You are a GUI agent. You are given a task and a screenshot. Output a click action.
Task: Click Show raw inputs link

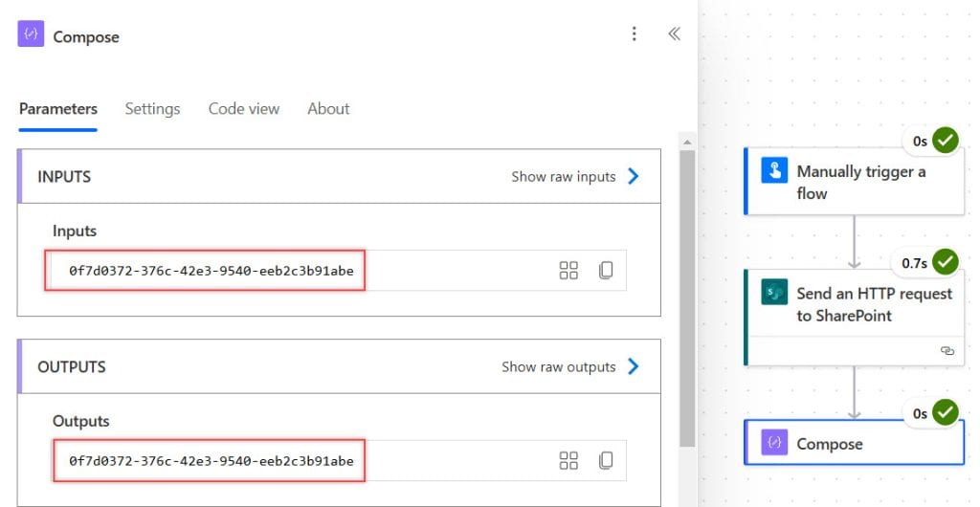[563, 177]
